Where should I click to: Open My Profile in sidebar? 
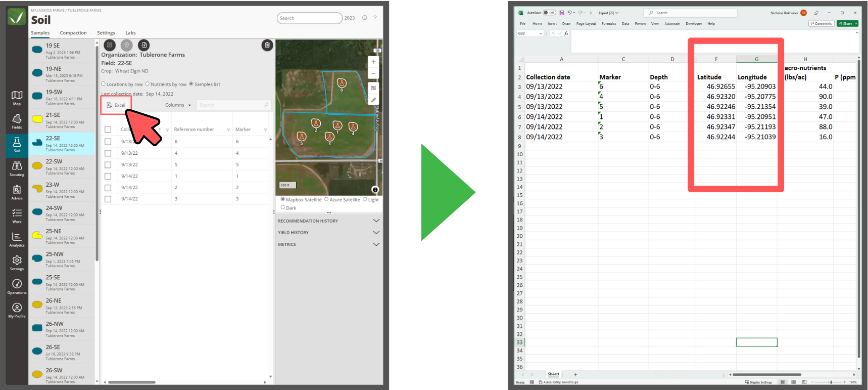[17, 310]
